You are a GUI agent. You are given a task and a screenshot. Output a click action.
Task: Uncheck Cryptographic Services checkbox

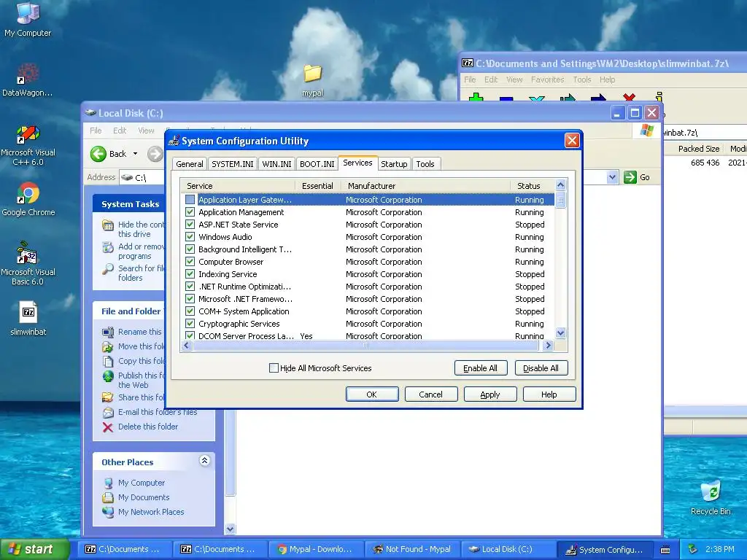pos(190,323)
